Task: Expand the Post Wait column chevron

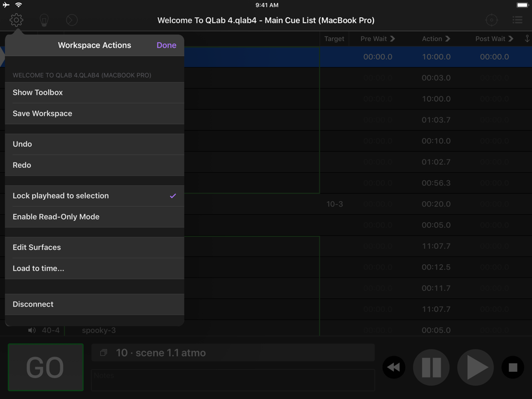Action: (x=510, y=39)
